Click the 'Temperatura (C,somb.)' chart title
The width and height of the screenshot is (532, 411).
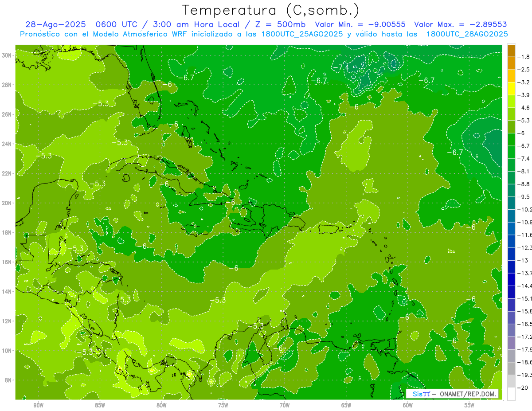pos(271,10)
